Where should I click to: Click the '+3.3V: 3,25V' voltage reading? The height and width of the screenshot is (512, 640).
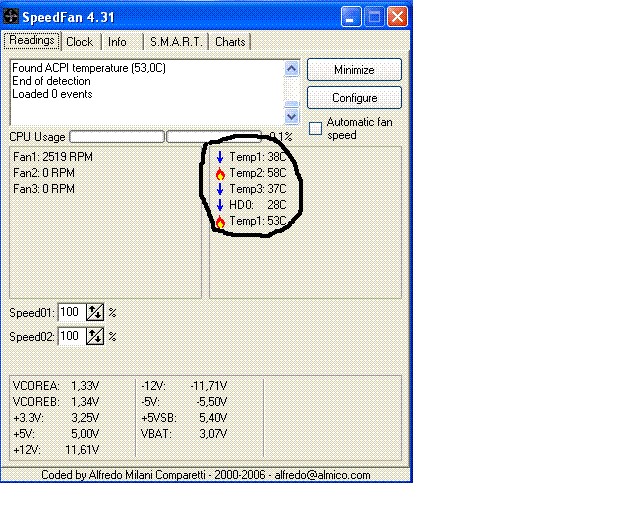point(56,418)
